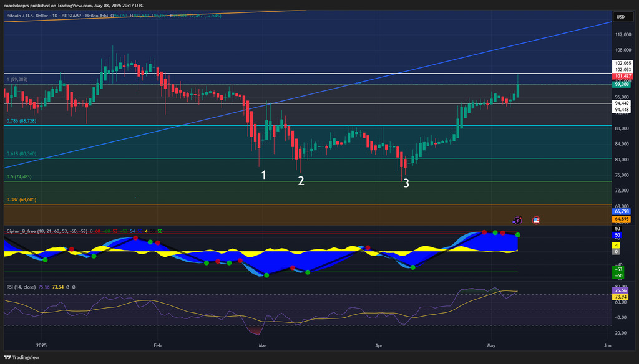Click the wave label number 2
Image resolution: width=639 pixels, height=364 pixels.
(x=301, y=181)
